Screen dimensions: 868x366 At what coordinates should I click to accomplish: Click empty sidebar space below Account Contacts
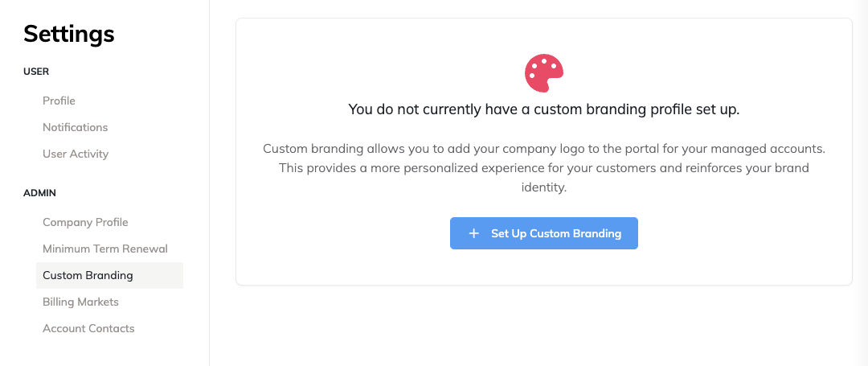[104, 352]
